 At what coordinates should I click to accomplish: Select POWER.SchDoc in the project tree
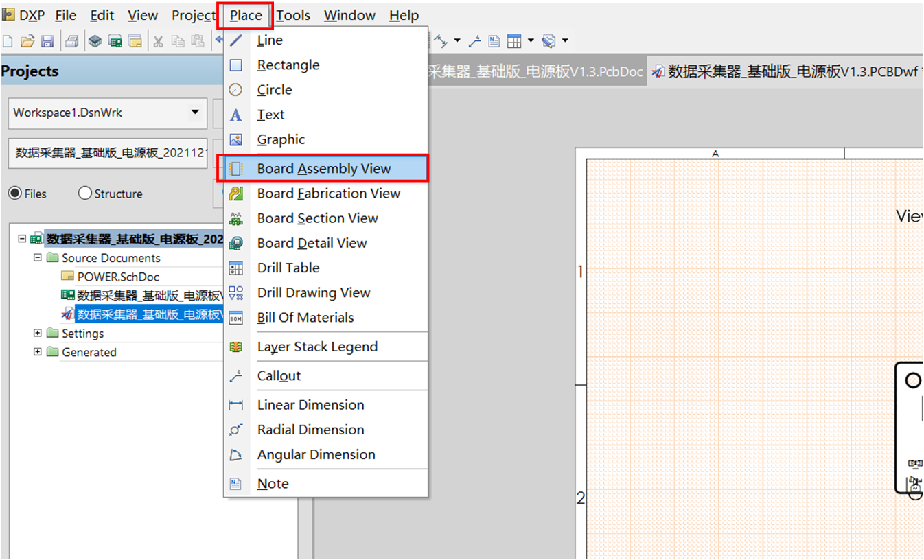[x=118, y=277]
